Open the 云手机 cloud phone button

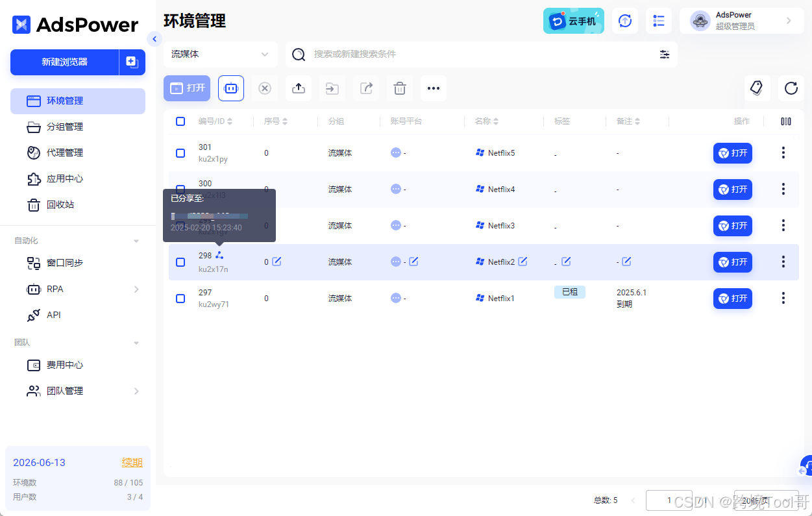click(574, 21)
